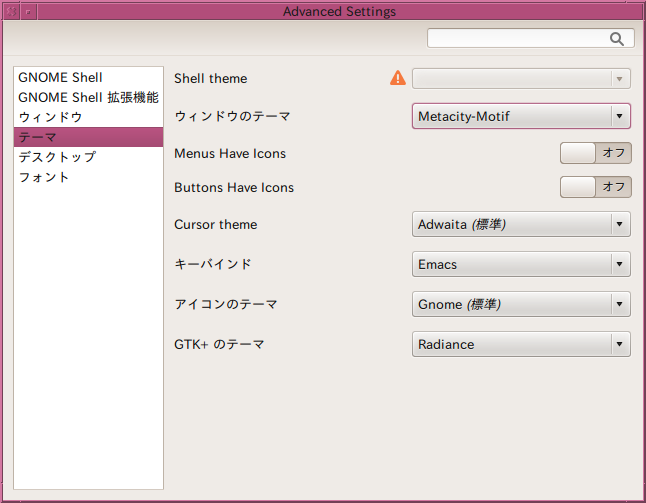This screenshot has height=503, width=646.
Task: Click inside the search input field
Action: 531,38
